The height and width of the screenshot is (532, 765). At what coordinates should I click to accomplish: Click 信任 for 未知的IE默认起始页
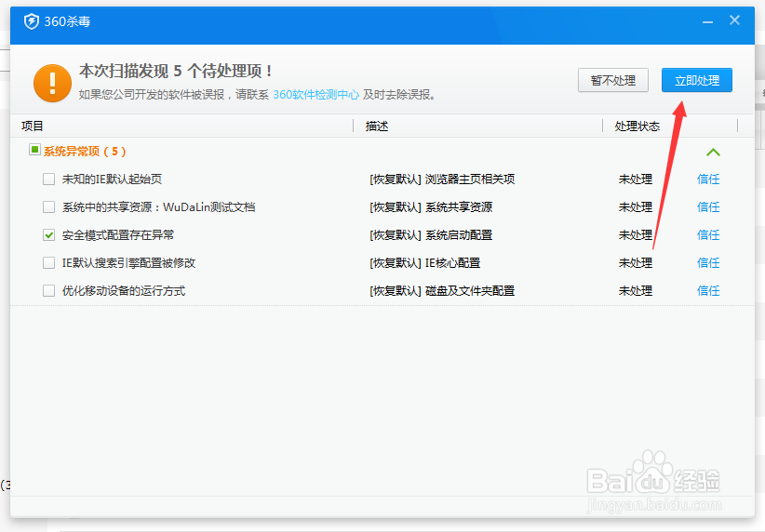coord(708,179)
